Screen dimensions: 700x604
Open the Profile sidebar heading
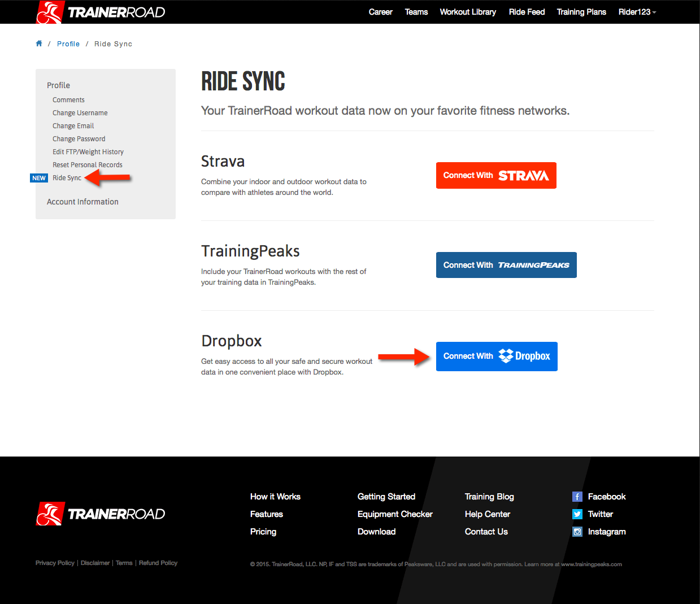tap(59, 85)
